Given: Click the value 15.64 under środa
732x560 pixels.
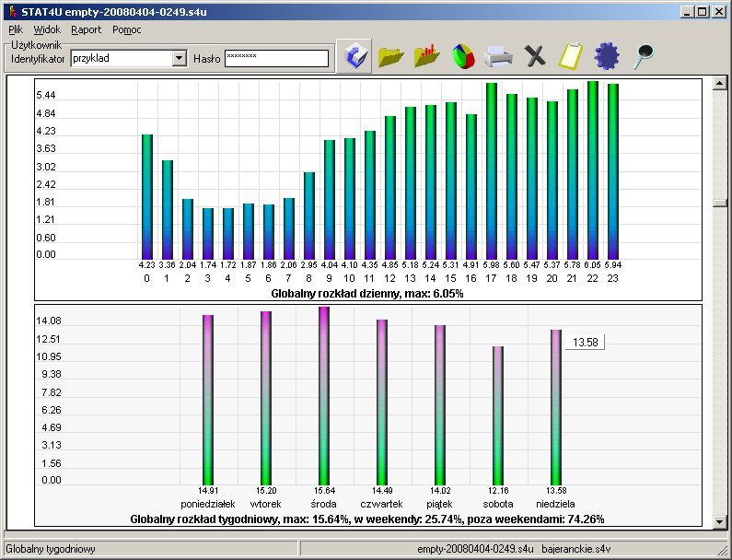Looking at the screenshot, I should click(x=324, y=490).
